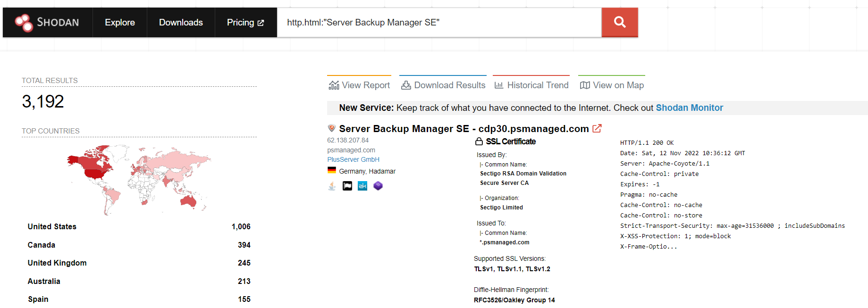The height and width of the screenshot is (308, 868).
Task: Click the Pragma: no-cache header line
Action: (x=649, y=195)
